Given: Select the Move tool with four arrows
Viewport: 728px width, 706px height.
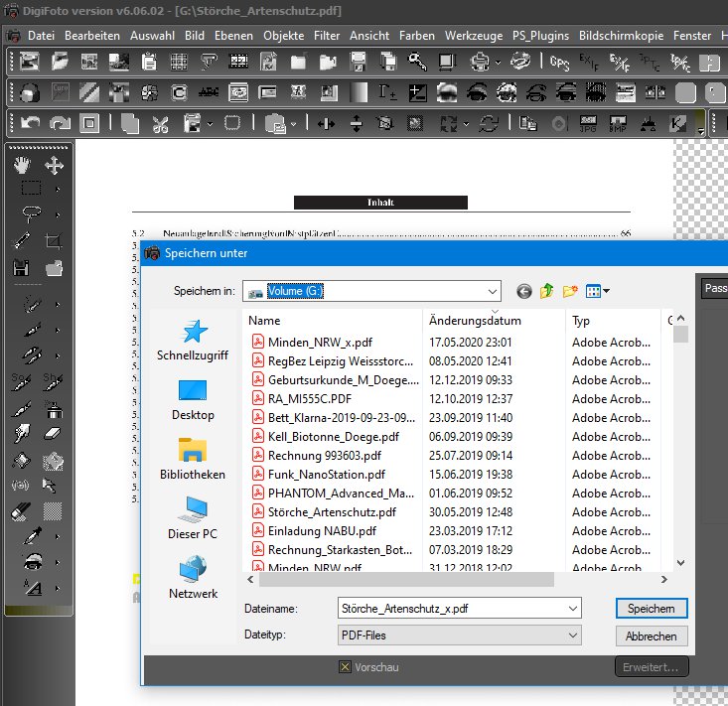Looking at the screenshot, I should tap(55, 165).
